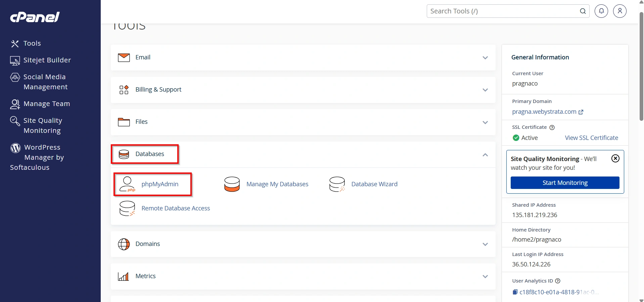Click the last login IP 36.50.124.226
644x302 pixels.
(531, 264)
